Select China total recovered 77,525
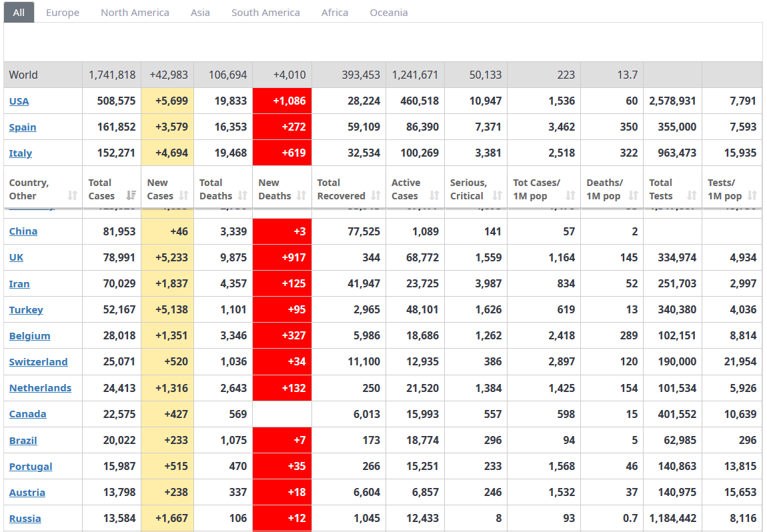 (364, 231)
